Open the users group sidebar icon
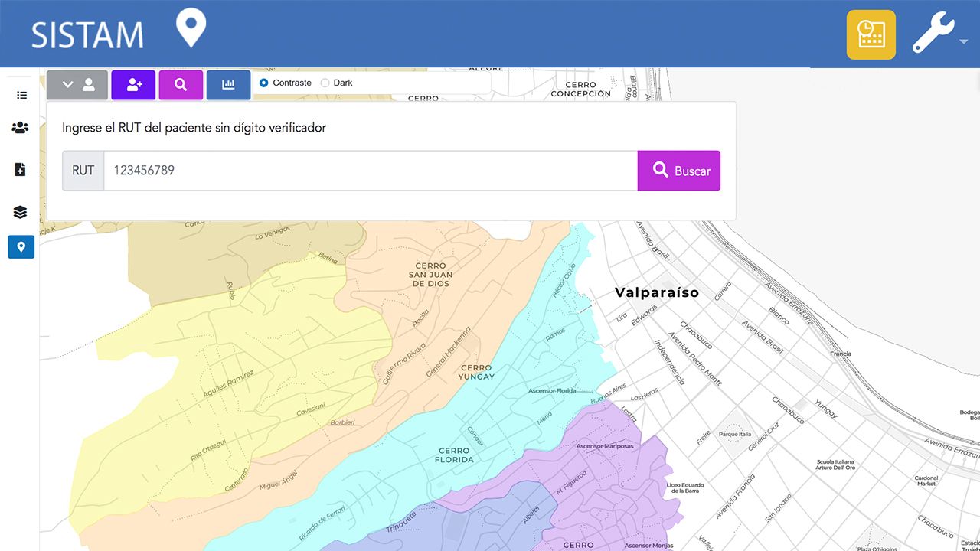The height and width of the screenshot is (551, 980). 21,128
